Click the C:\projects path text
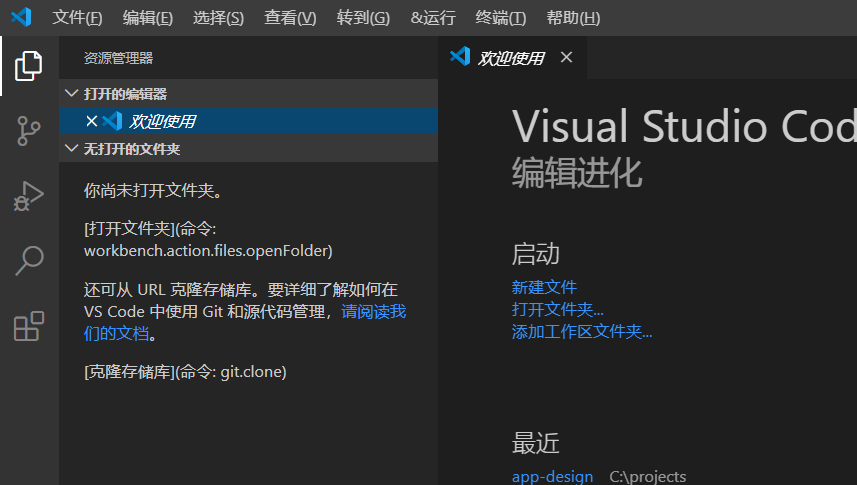Viewport: 857px width, 485px height. 648,476
